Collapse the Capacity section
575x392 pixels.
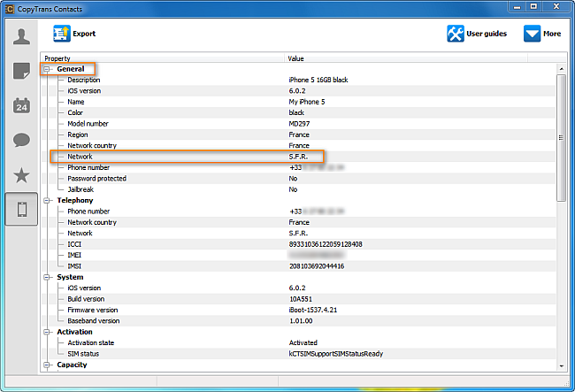[47, 365]
